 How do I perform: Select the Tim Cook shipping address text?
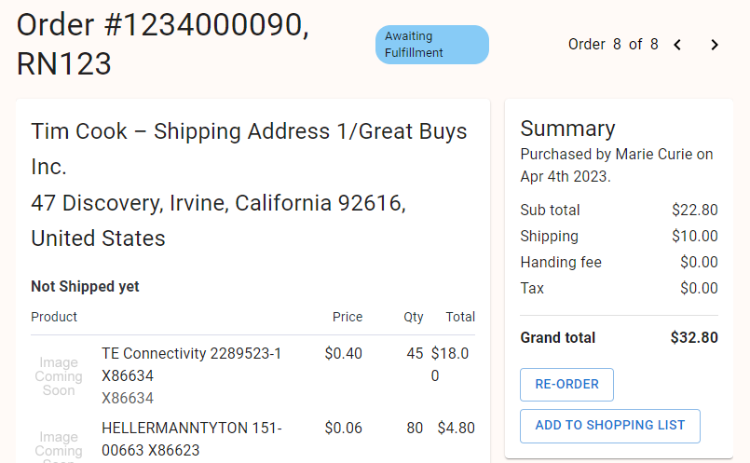tap(249, 185)
